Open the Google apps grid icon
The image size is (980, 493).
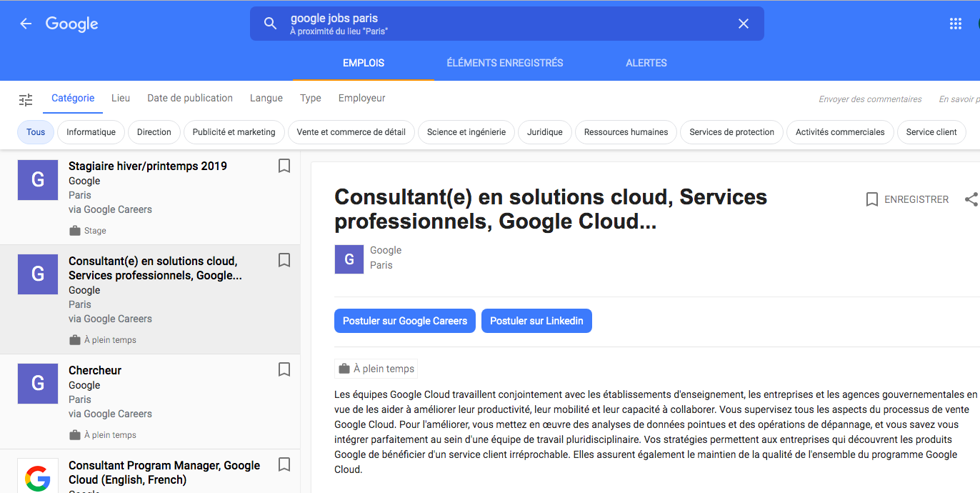[956, 24]
